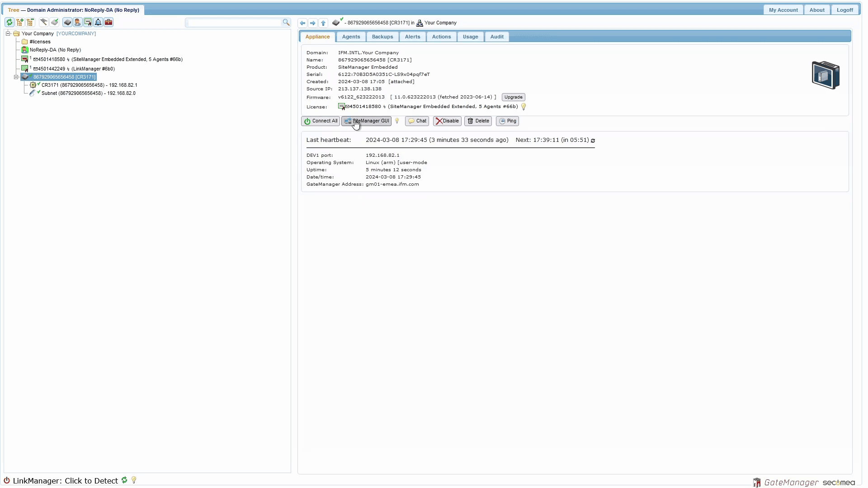Click the search magnifier icon

tap(286, 22)
